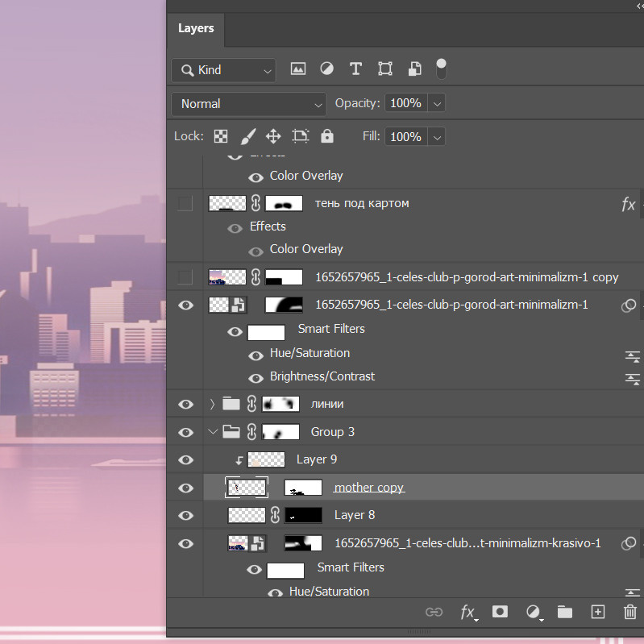Filter layers by adjustment layer icon
Screen dimensions: 644x644
coord(326,69)
